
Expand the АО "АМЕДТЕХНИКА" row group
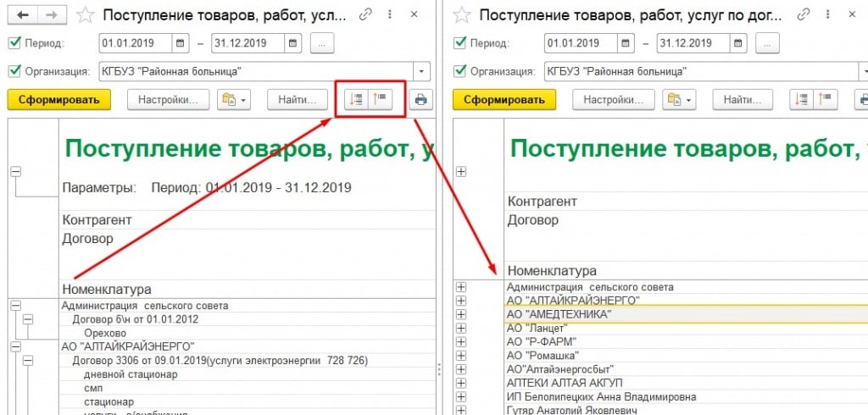point(462,314)
